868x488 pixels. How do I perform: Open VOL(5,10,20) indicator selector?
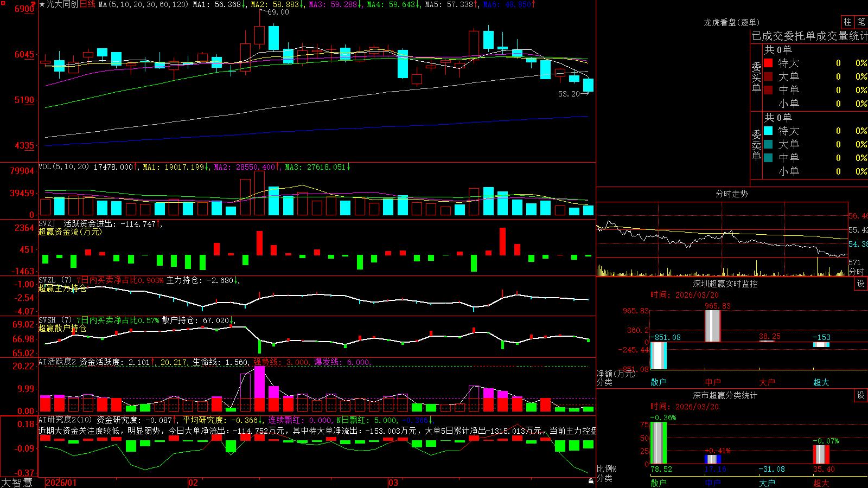pos(63,167)
